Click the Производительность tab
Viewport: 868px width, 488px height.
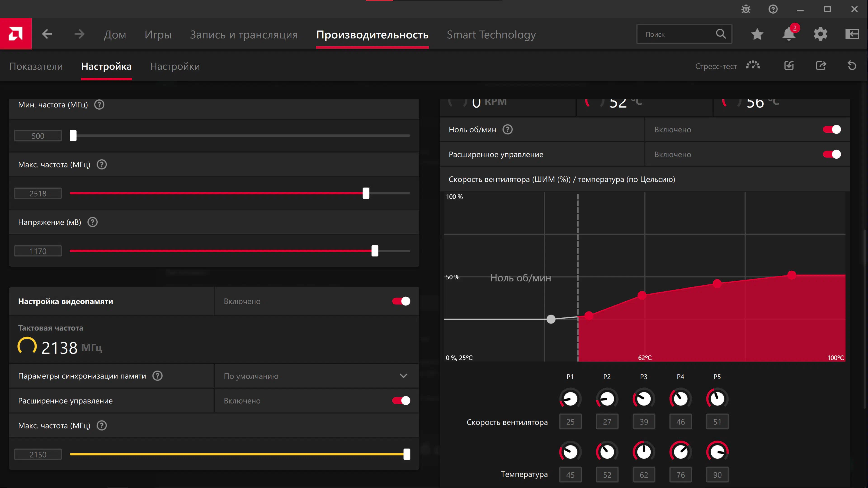point(372,35)
